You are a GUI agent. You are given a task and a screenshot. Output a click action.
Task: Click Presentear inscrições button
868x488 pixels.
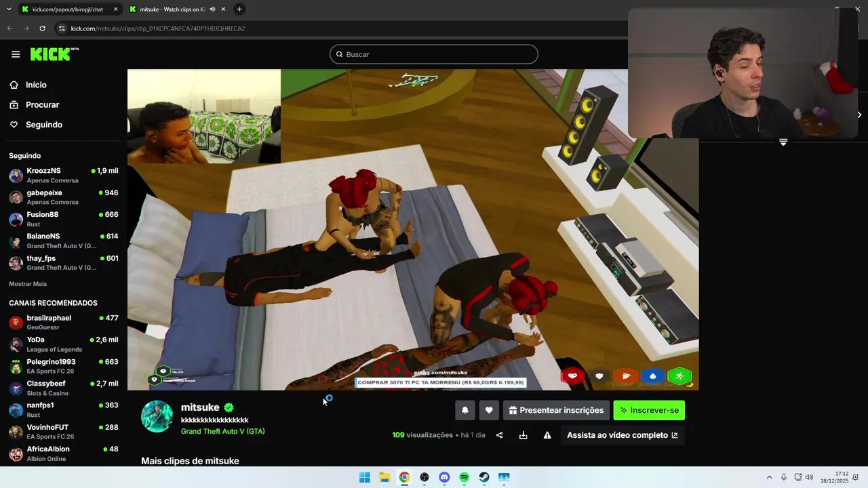(x=556, y=410)
